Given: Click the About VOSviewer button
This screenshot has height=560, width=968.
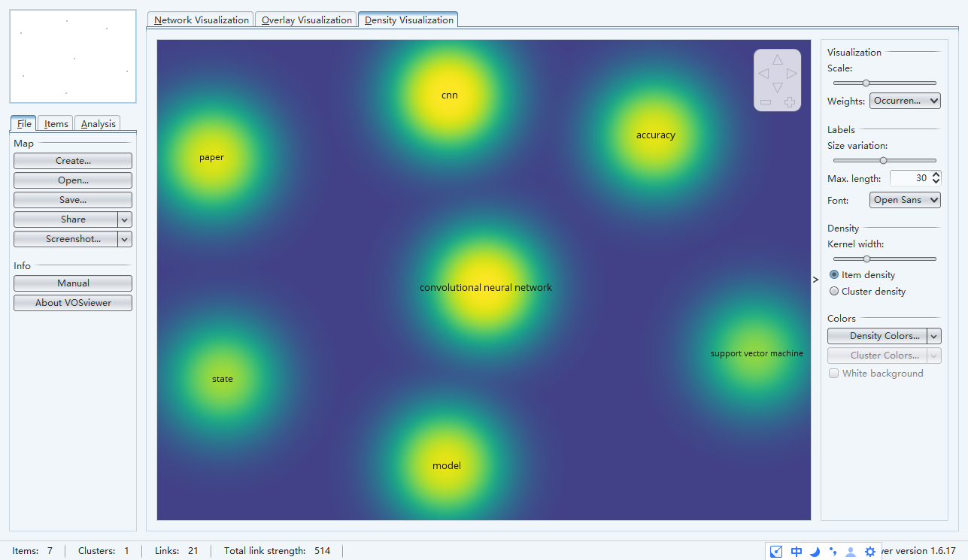Looking at the screenshot, I should coord(72,302).
